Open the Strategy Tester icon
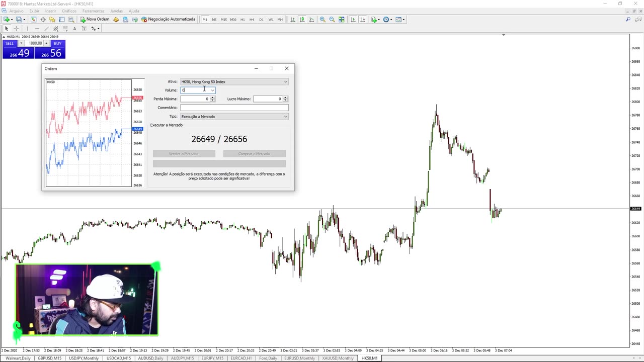The image size is (644, 362). [x=71, y=19]
